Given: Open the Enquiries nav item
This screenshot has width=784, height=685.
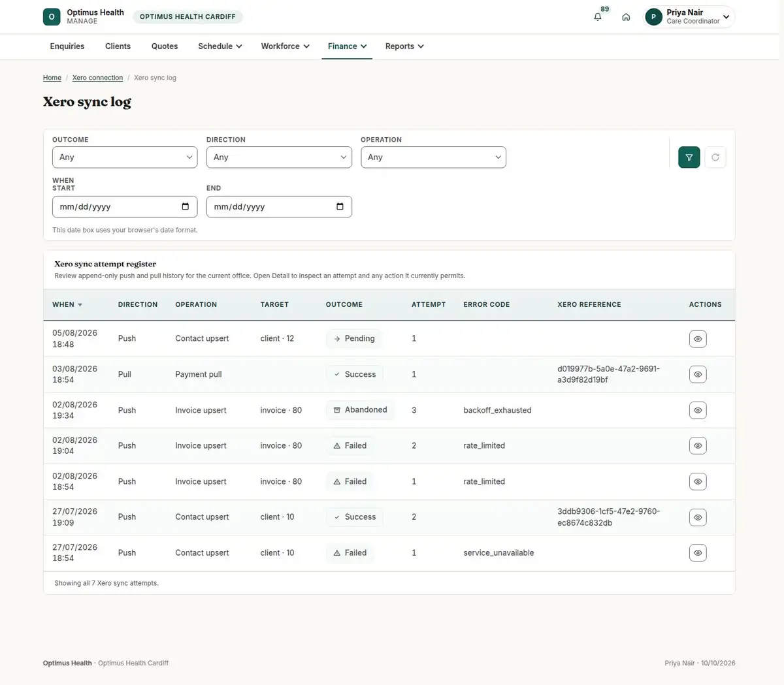Looking at the screenshot, I should (x=67, y=46).
